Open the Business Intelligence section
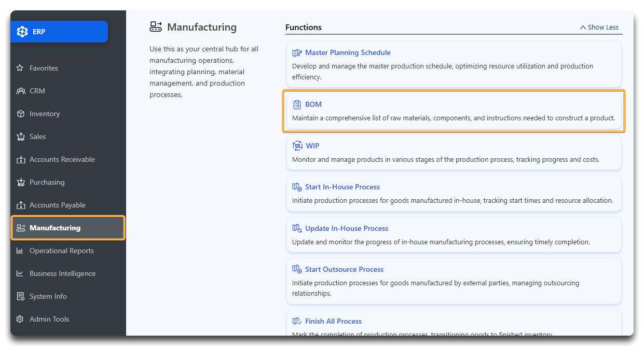Viewport: 644px width, 346px height. coord(58,273)
